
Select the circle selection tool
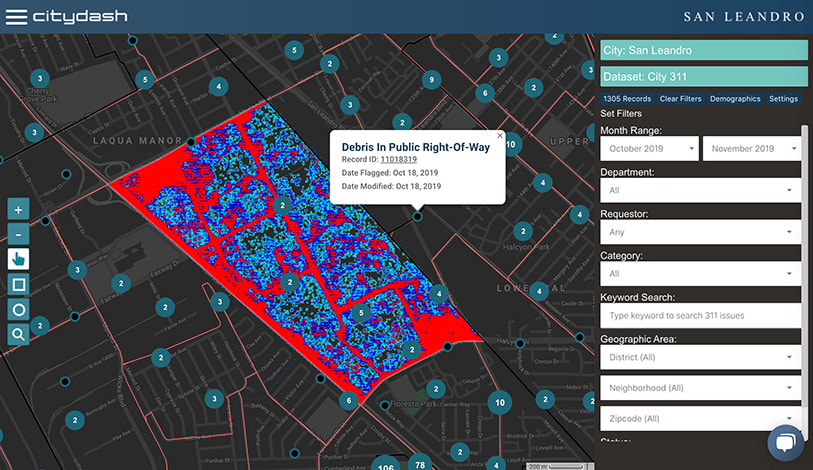pyautogui.click(x=18, y=310)
